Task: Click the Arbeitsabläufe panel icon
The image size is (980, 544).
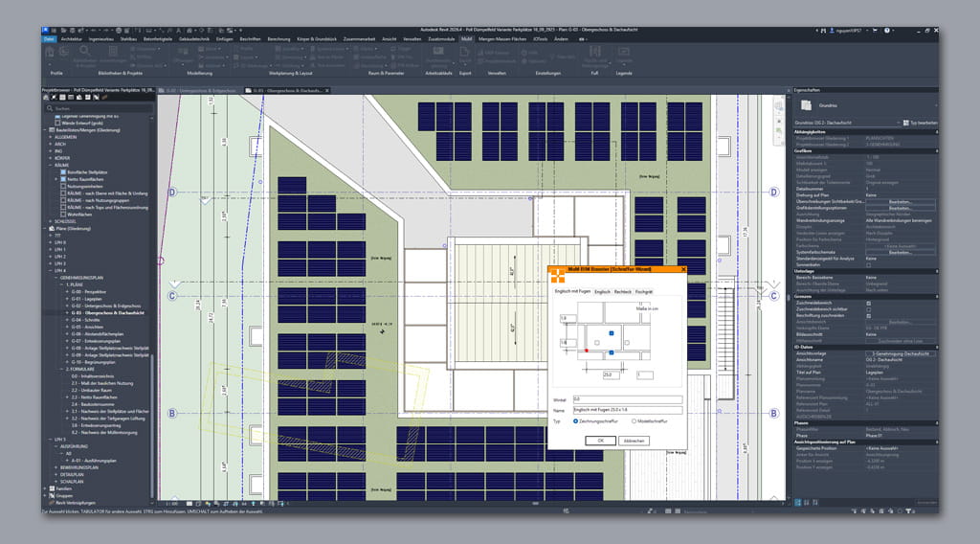Action: (438, 53)
